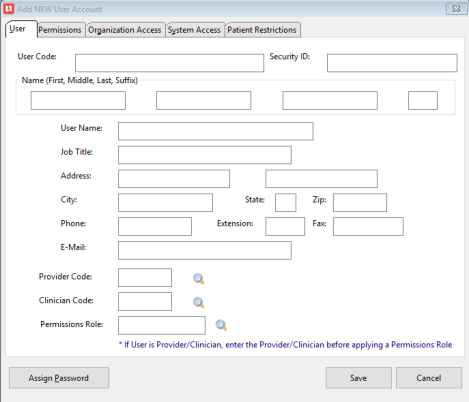
Task: Select the User Name text box
Action: tap(216, 131)
